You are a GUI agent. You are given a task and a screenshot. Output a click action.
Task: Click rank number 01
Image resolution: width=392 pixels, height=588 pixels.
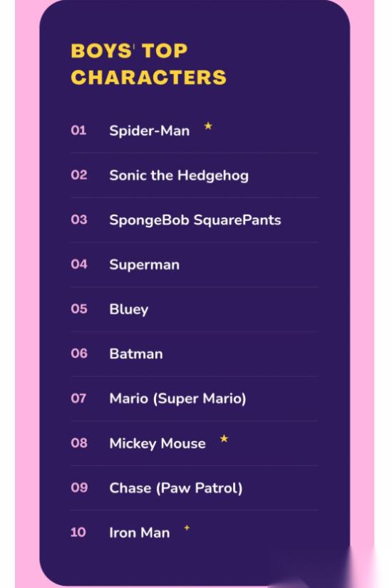tap(78, 130)
